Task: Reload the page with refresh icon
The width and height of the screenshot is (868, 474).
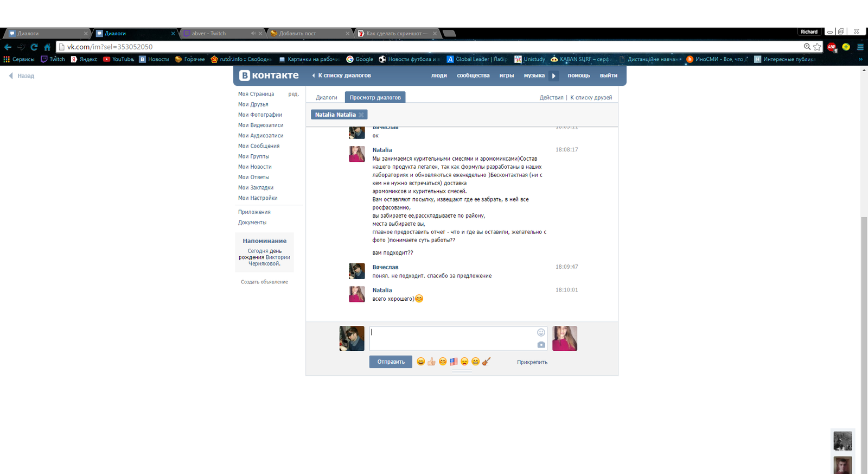Action: point(34,47)
